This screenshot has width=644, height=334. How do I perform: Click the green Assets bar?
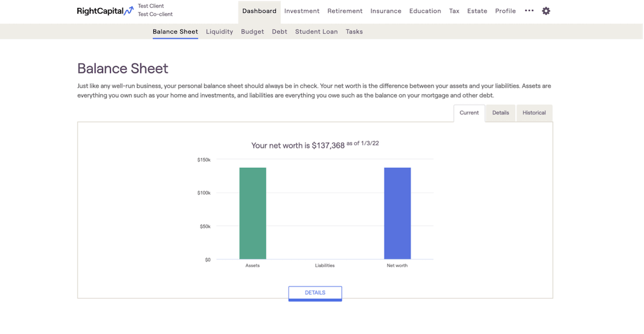(x=252, y=214)
